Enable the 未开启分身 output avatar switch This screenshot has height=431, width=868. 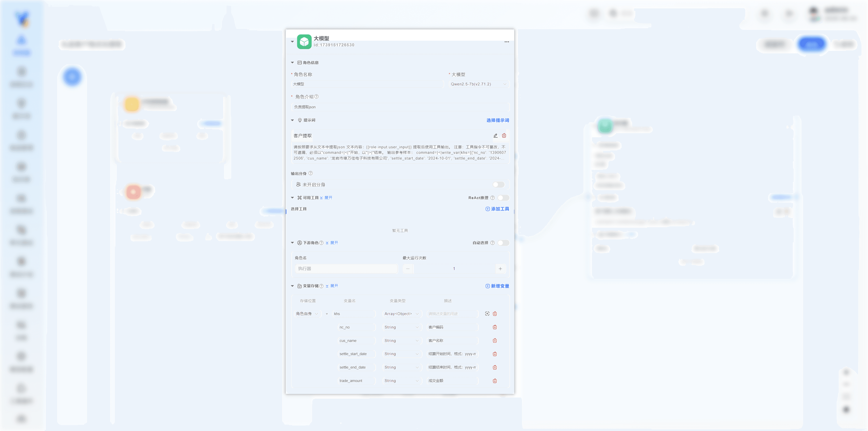pos(498,185)
